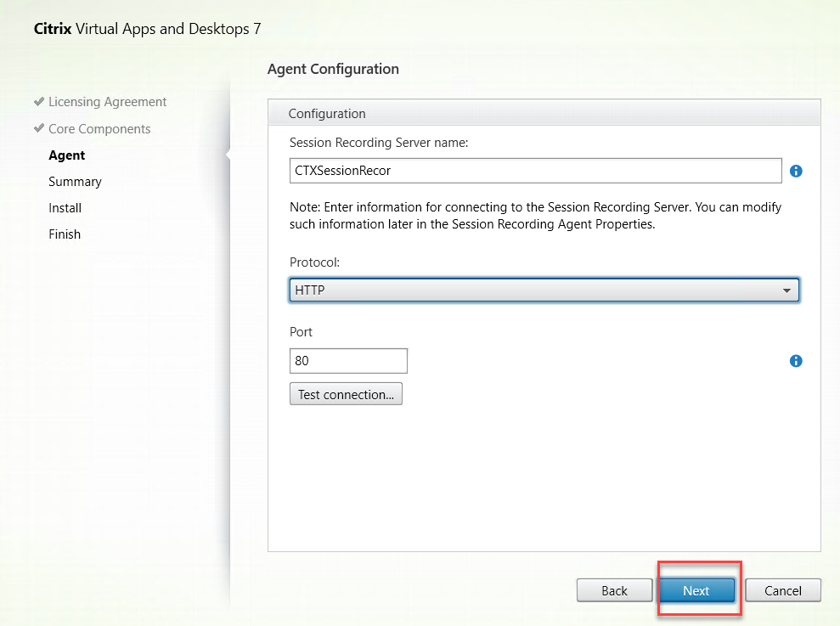Expand the Protocol dropdown arrow
The height and width of the screenshot is (626, 840).
(787, 290)
